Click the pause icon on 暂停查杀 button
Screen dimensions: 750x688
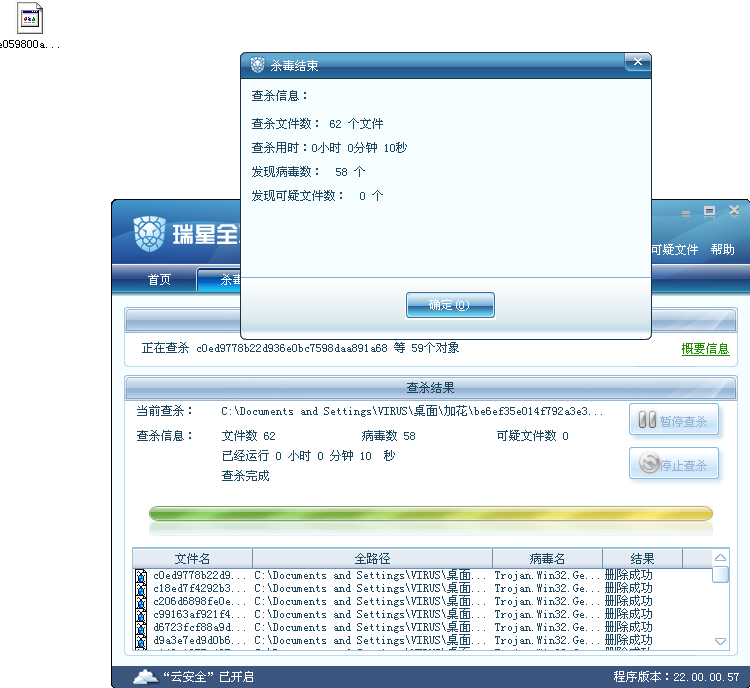(647, 420)
